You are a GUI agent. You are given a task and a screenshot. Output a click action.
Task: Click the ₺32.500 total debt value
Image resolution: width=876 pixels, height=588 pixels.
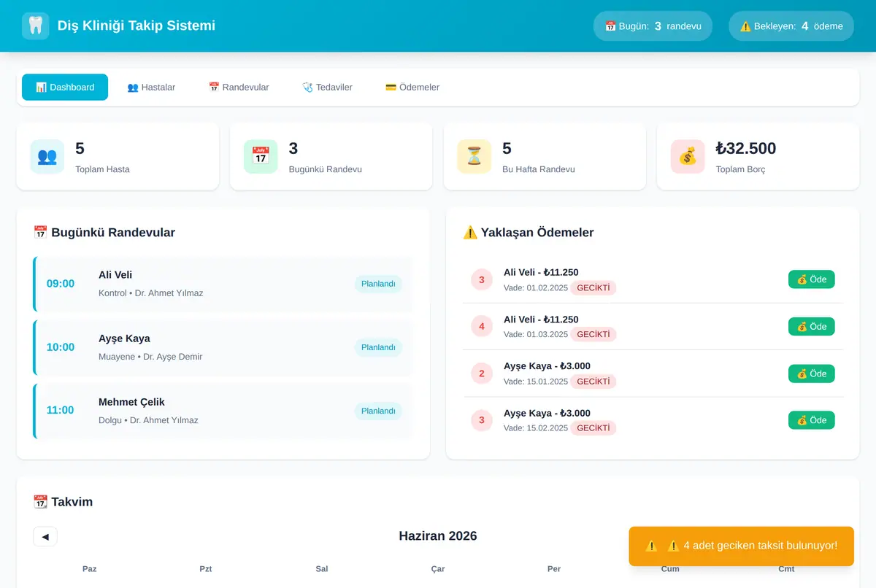(x=746, y=148)
